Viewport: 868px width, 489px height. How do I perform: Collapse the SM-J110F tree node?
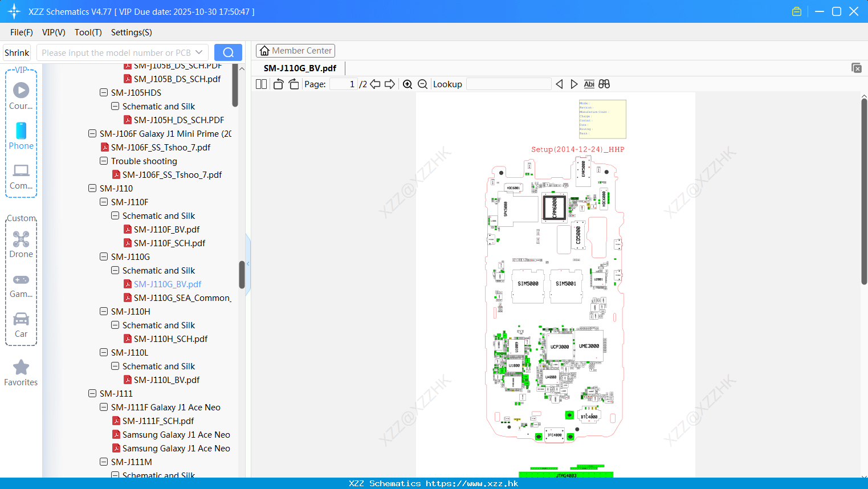[104, 202]
